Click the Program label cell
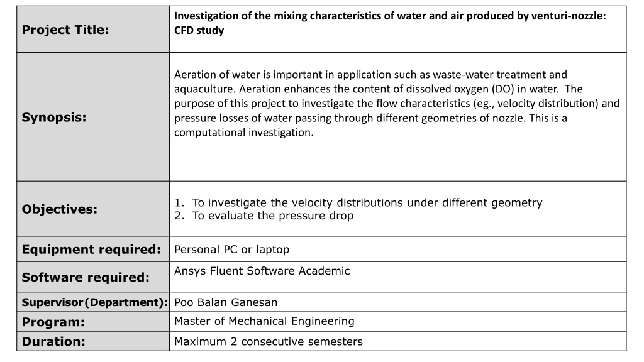Viewport: 644px width, 362px height. pyautogui.click(x=93, y=322)
